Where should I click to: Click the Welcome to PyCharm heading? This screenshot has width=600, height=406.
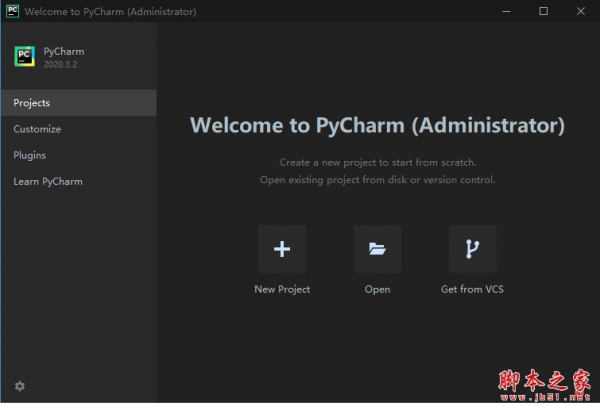377,125
